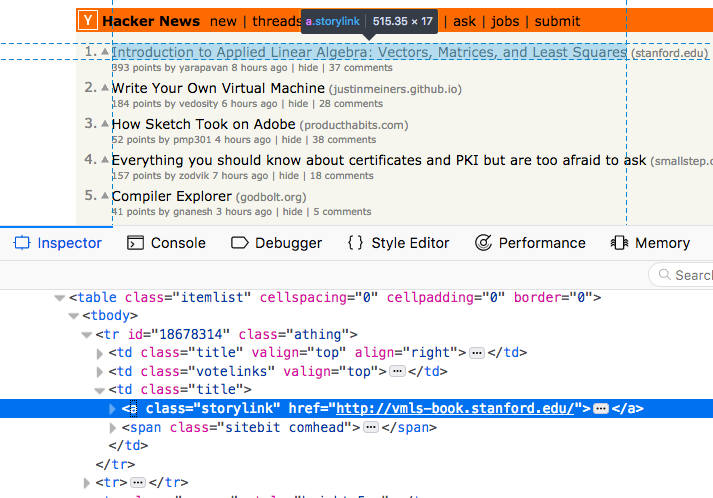
Task: Click the Console tab icon
Action: coord(135,243)
